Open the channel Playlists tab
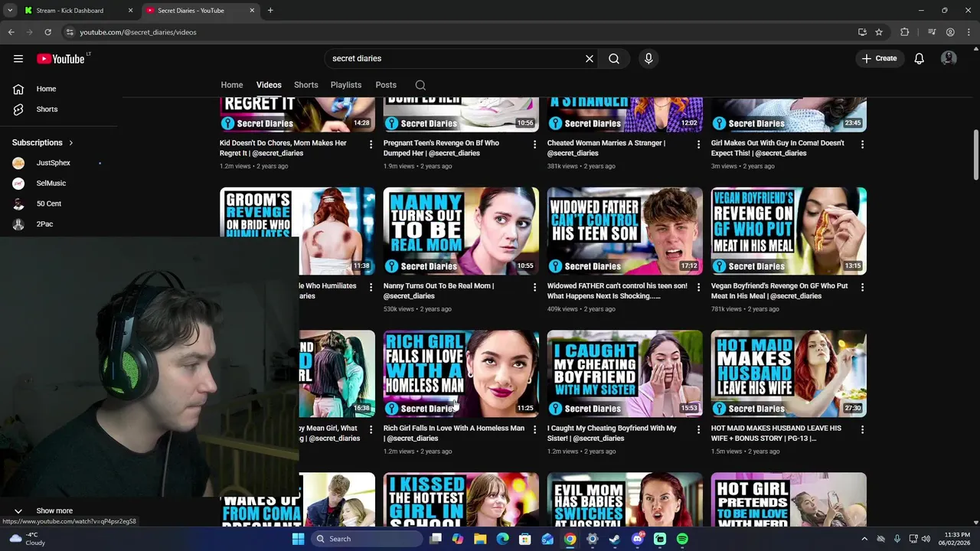The image size is (980, 551). point(346,85)
